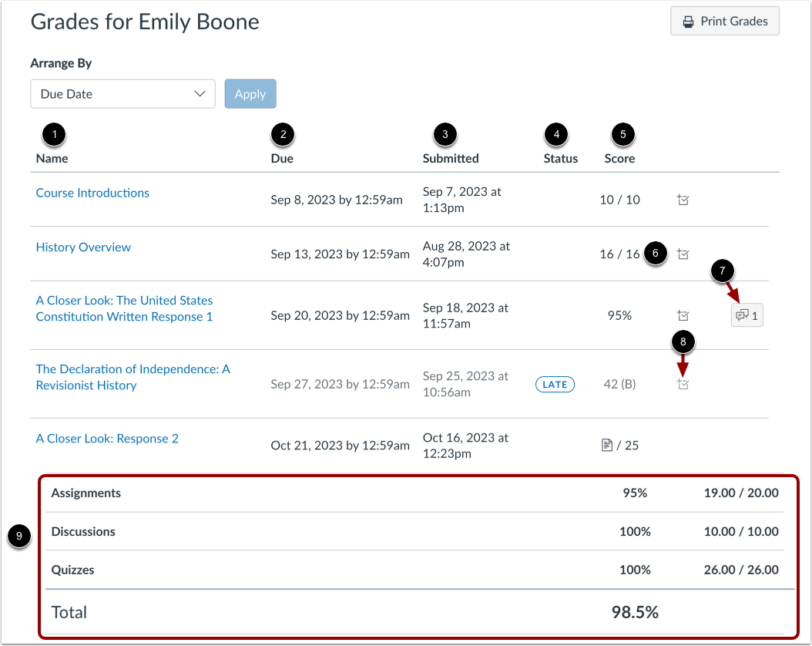Click the LATE status badge
Viewport: 812px width, 646px height.
click(555, 385)
